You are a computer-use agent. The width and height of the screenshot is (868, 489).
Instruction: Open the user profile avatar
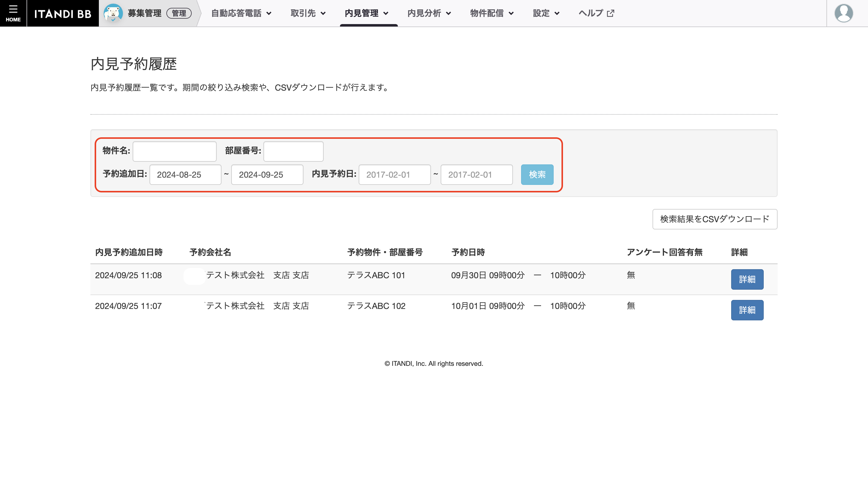click(843, 13)
